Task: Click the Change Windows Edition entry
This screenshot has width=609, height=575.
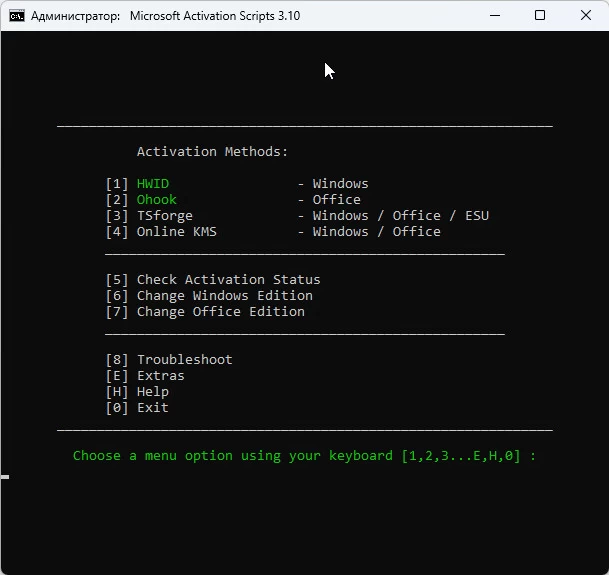Action: click(224, 296)
